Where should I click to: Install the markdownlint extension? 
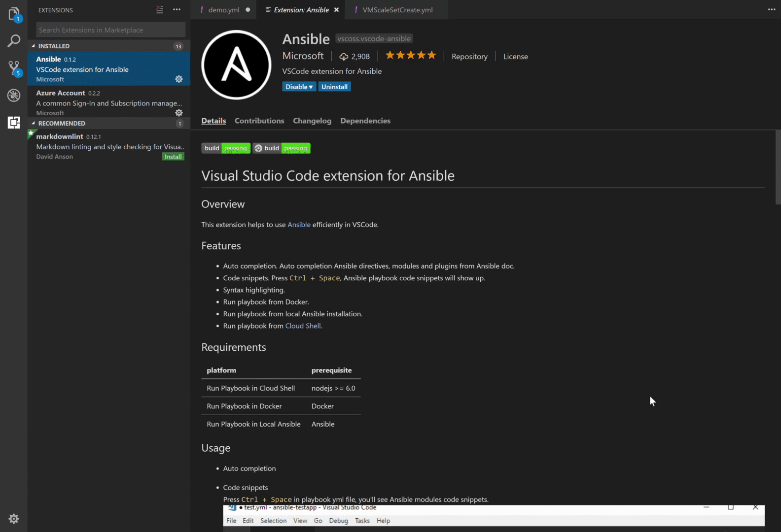173,157
